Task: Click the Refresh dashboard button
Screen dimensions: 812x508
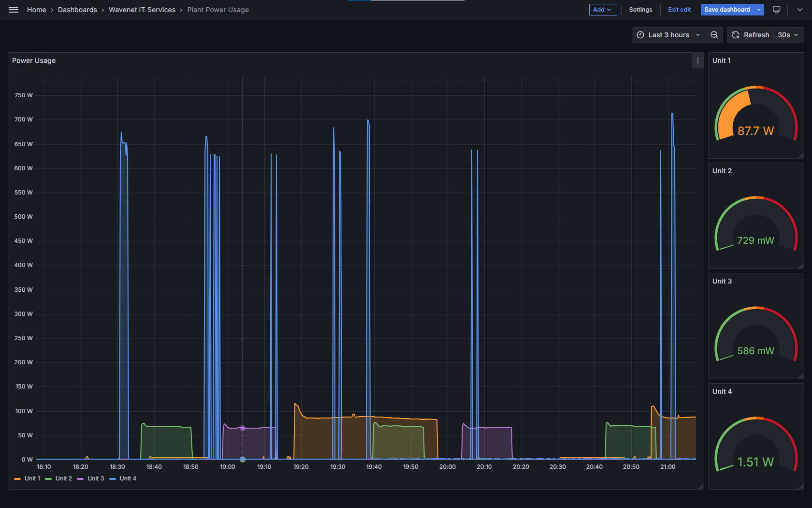Action: click(750, 35)
